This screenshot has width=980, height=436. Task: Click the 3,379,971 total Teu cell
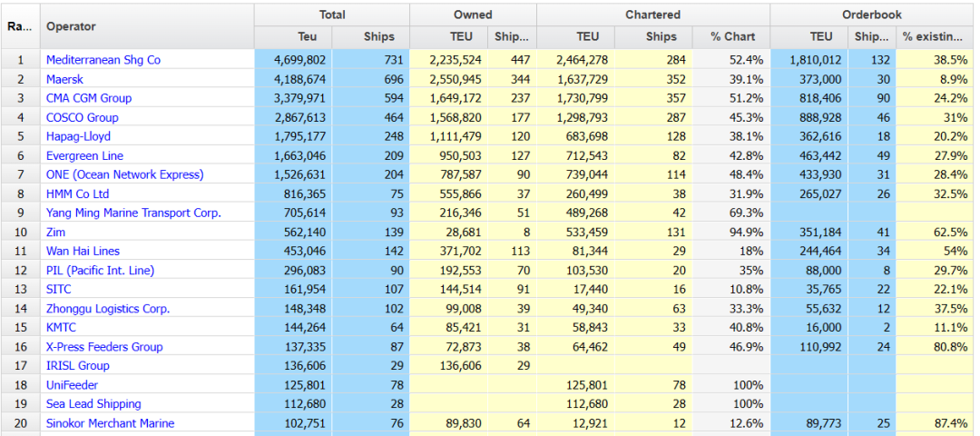[293, 98]
